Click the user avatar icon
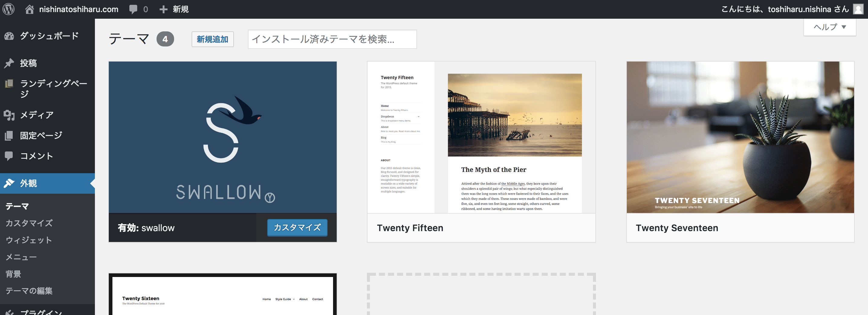 click(858, 9)
